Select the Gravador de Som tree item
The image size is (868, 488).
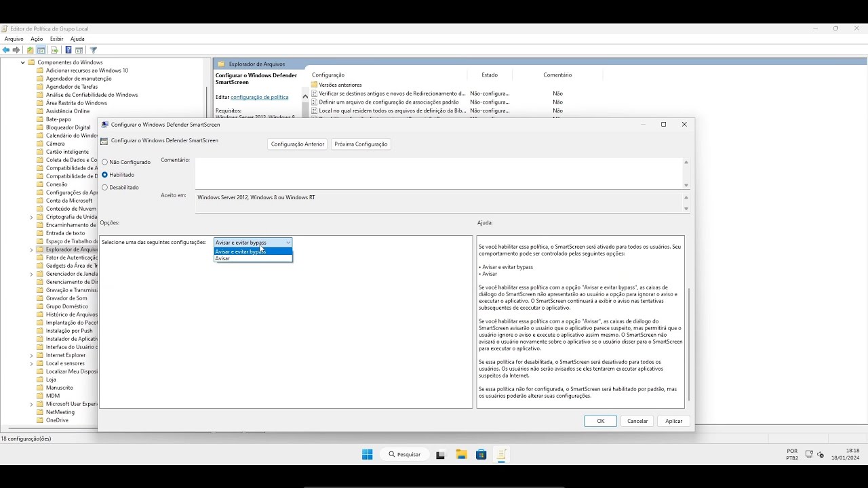pos(66,298)
